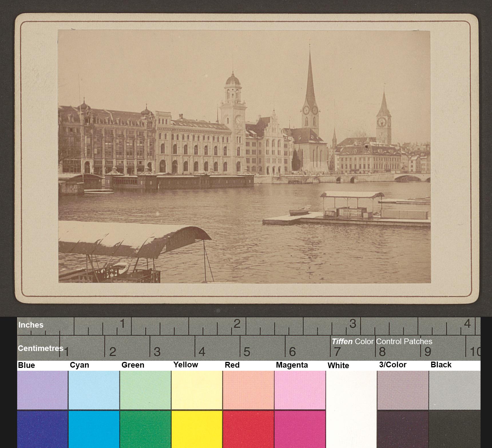The image size is (492, 448).
Task: Click the 'Magenta' label text
Action: tap(292, 365)
